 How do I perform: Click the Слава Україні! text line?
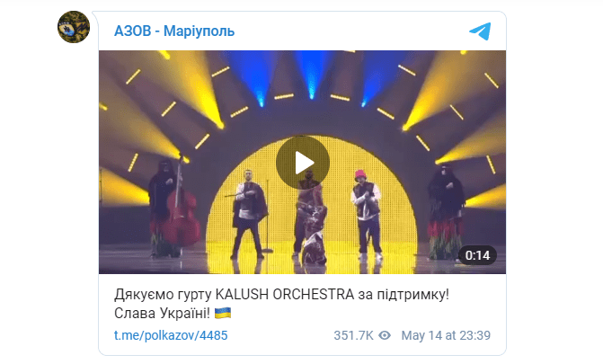click(162, 313)
